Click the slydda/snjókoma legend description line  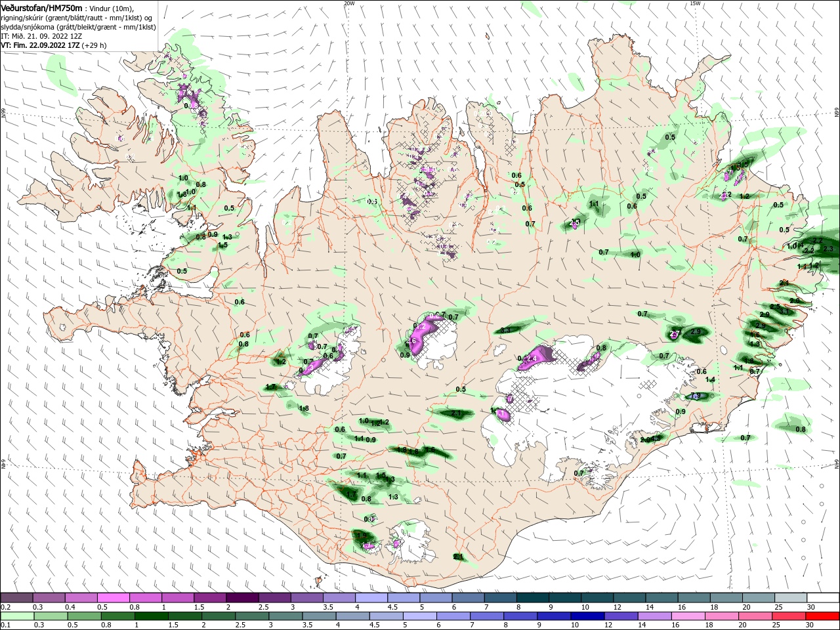click(x=79, y=27)
